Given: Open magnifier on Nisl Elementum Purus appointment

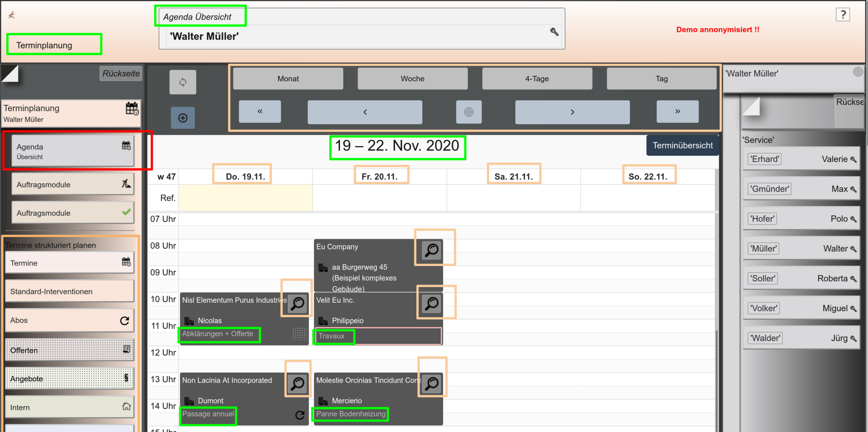Looking at the screenshot, I should [298, 304].
